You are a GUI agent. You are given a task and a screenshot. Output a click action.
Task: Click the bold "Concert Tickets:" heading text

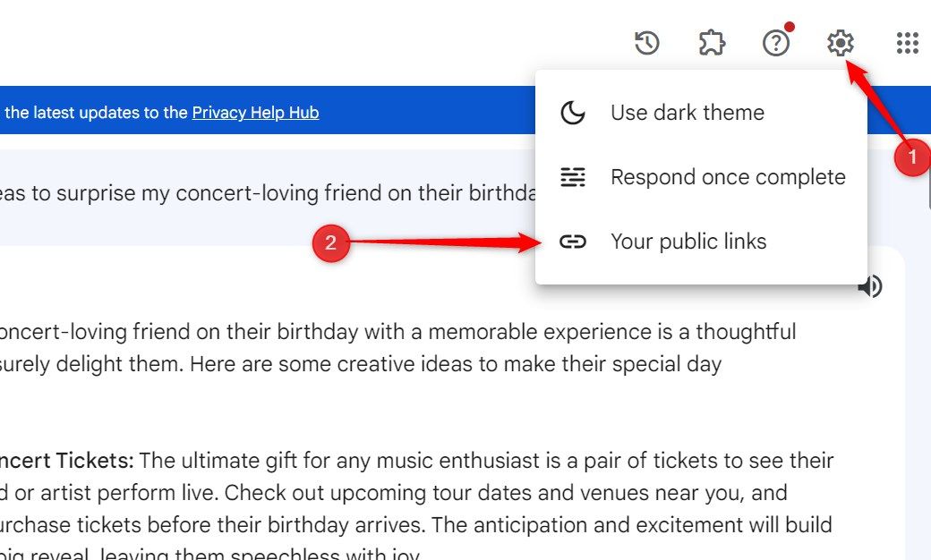(x=67, y=461)
